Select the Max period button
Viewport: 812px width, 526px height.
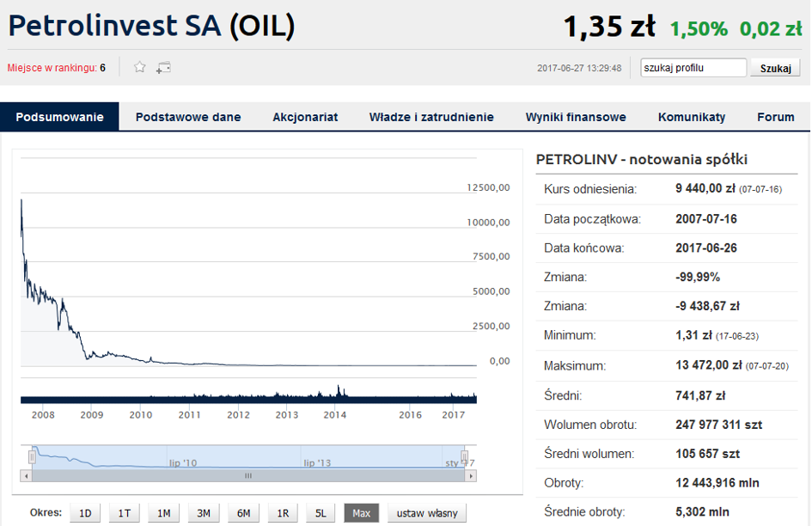tap(362, 513)
